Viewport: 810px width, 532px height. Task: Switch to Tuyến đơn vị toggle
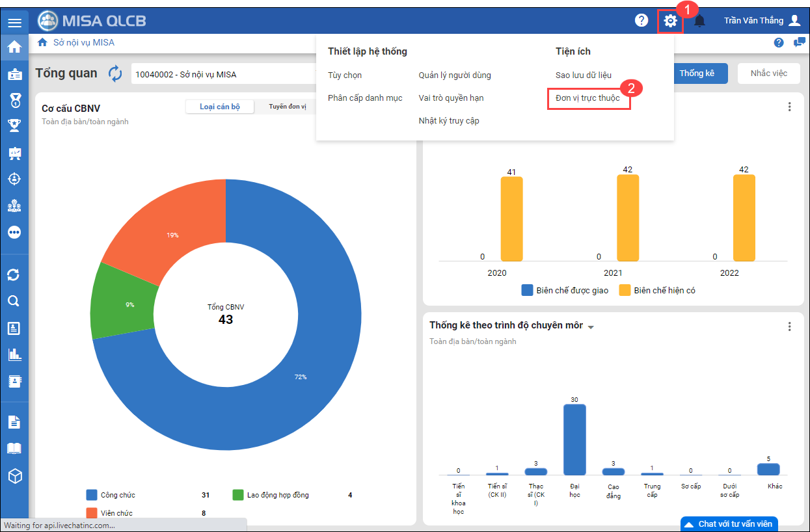tap(287, 107)
